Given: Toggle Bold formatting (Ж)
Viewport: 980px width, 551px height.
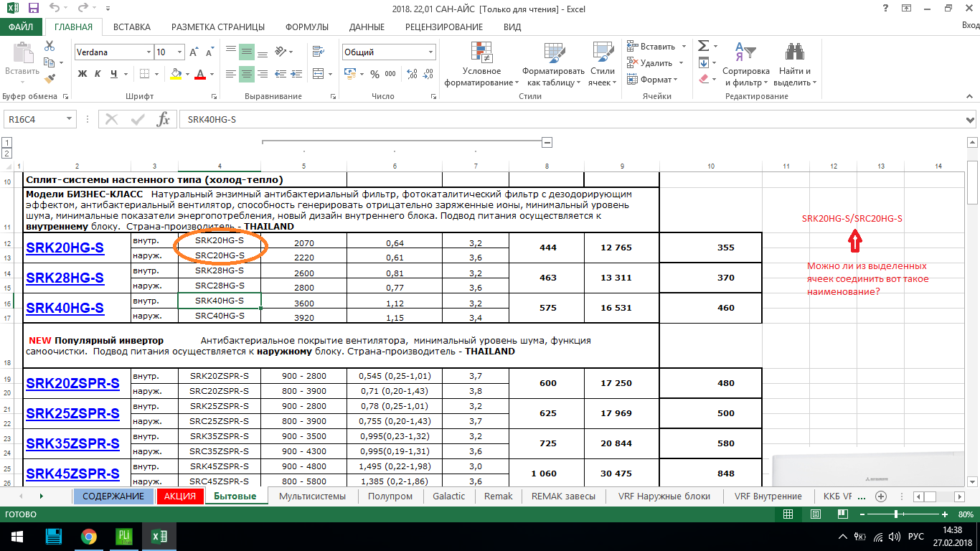Looking at the screenshot, I should (82, 74).
